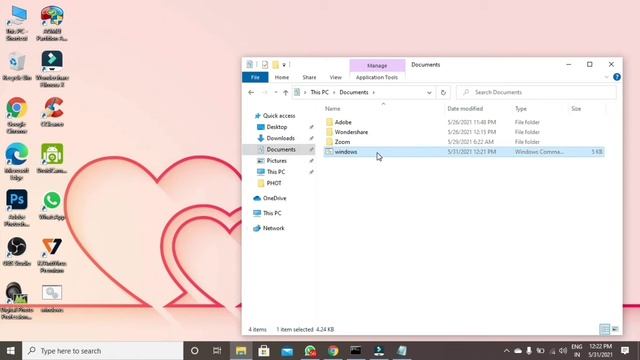Image resolution: width=640 pixels, height=360 pixels.
Task: Click the taskbar search box
Action: click(102, 351)
